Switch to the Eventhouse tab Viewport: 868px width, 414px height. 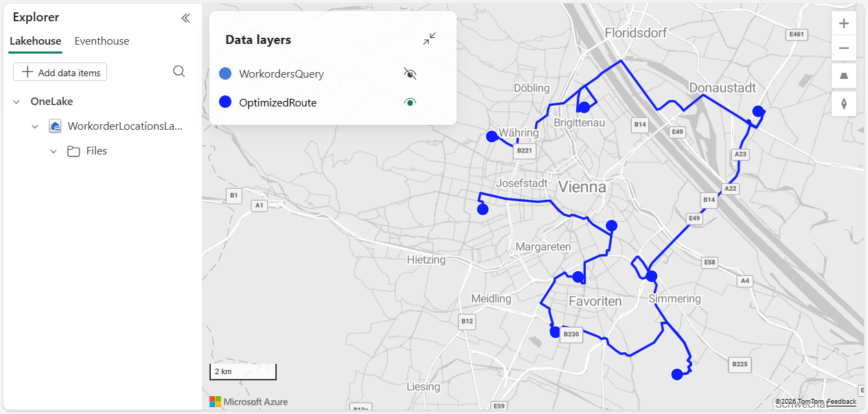tap(102, 41)
